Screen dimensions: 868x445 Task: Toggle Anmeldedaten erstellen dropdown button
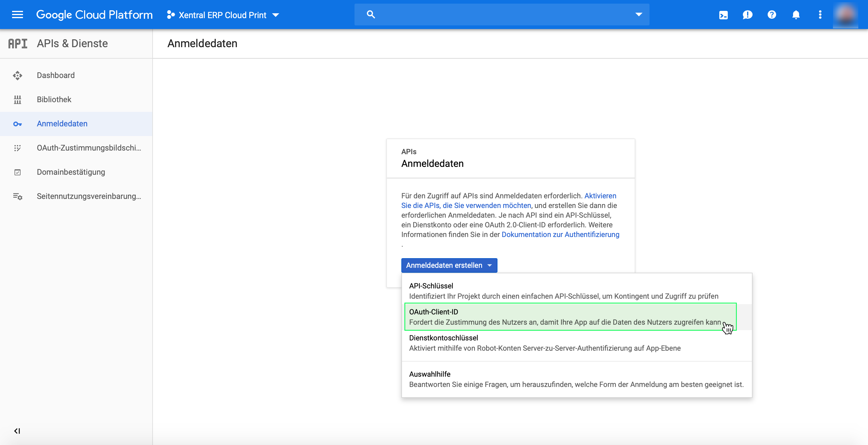(449, 265)
